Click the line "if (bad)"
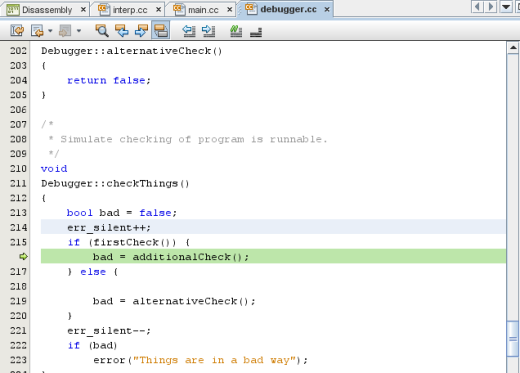Image resolution: width=520 pixels, height=373 pixels. click(x=92, y=345)
